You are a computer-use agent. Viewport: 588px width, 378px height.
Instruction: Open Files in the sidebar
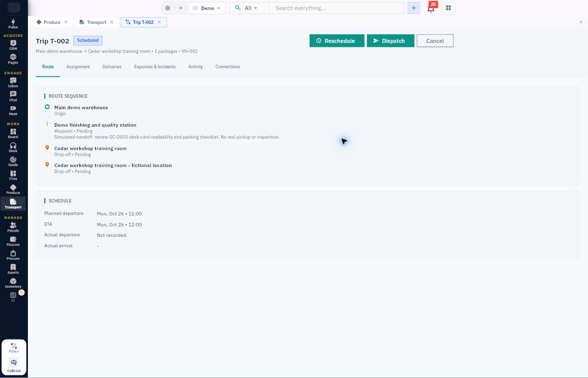click(13, 176)
